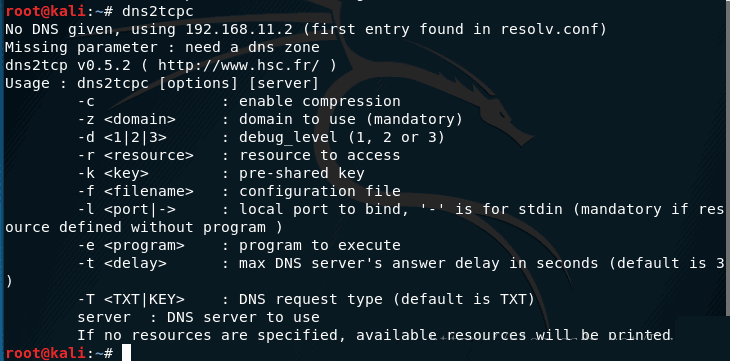Image resolution: width=730 pixels, height=361 pixels.
Task: Click the -T <TXT|KEY> option text
Action: click(x=131, y=299)
